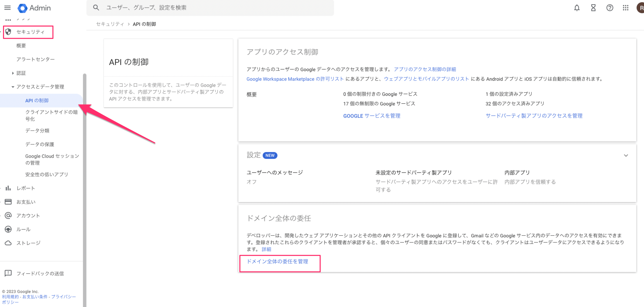Open the Google apps grid
The width and height of the screenshot is (644, 307).
[x=626, y=8]
